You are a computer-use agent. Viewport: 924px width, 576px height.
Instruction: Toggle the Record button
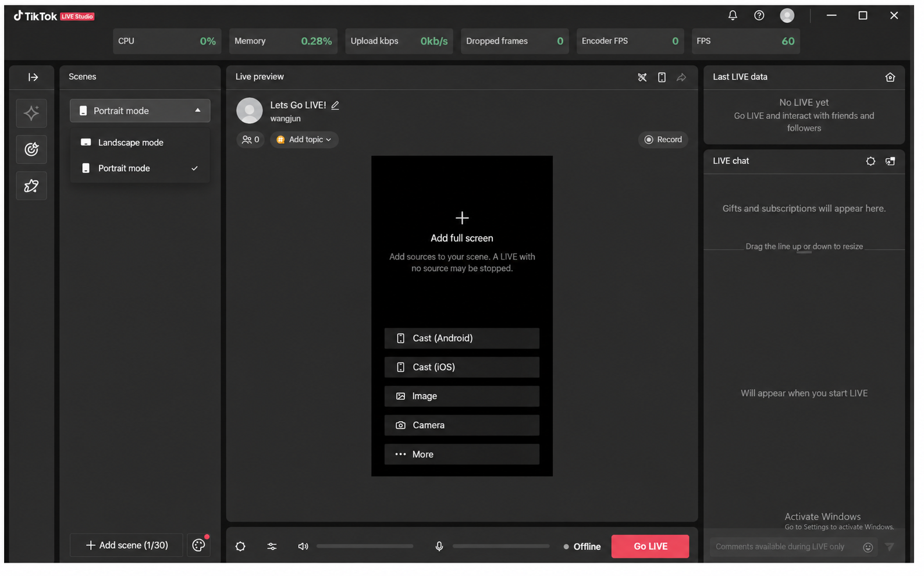[663, 140]
